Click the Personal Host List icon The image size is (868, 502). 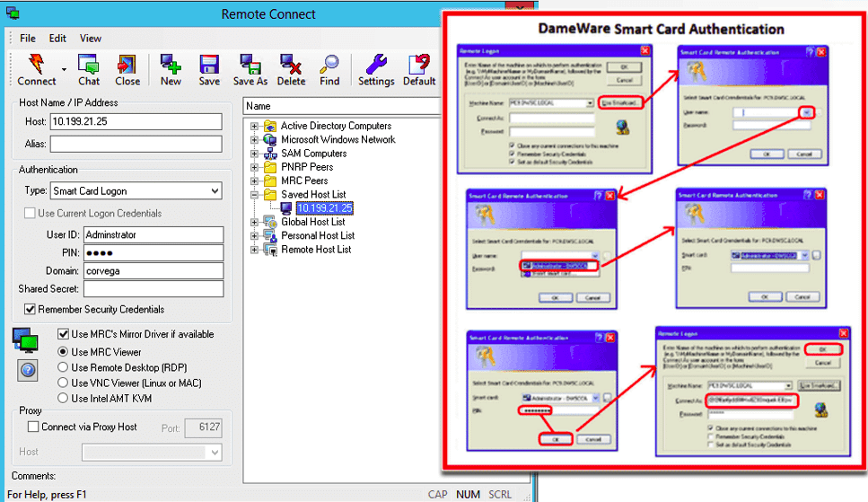[x=269, y=235]
